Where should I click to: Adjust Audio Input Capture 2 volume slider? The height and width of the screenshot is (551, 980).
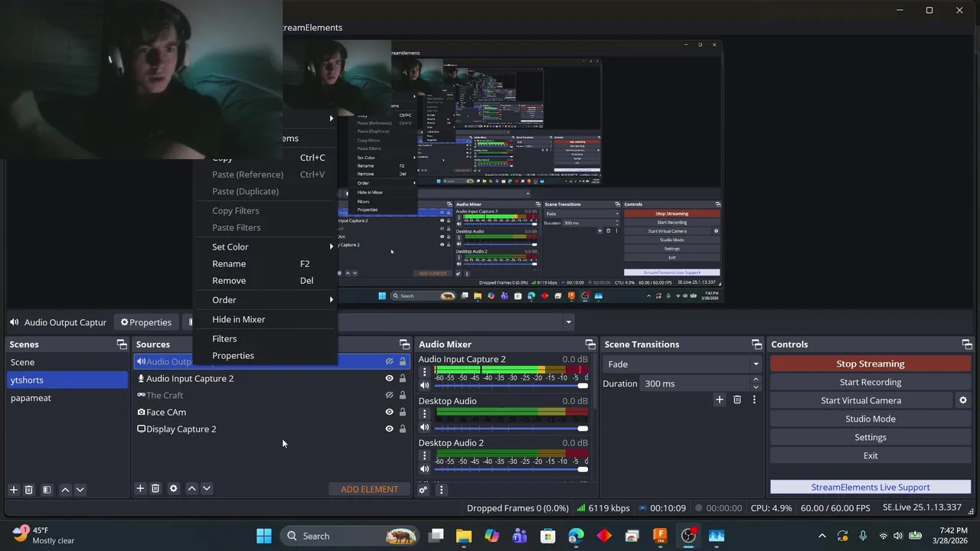[x=511, y=386]
